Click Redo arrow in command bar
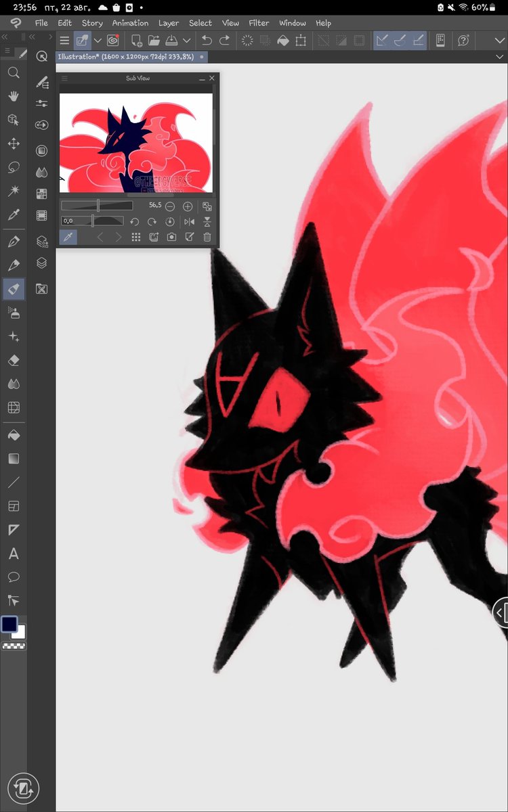 click(225, 41)
